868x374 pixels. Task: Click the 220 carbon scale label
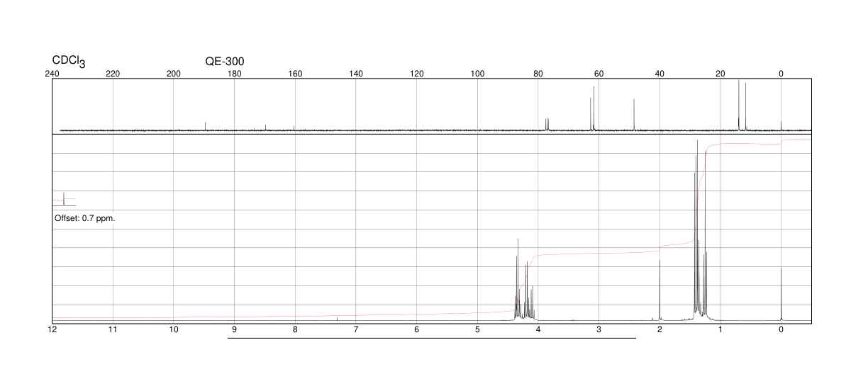(x=113, y=74)
